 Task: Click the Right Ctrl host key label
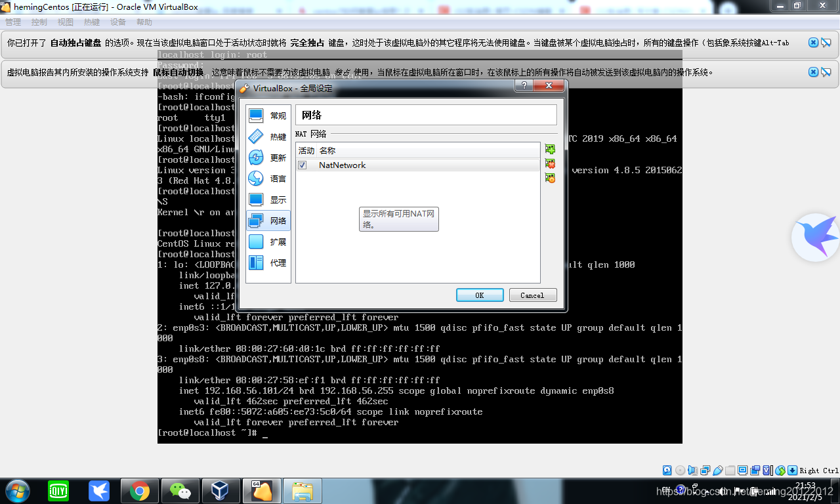point(819,471)
